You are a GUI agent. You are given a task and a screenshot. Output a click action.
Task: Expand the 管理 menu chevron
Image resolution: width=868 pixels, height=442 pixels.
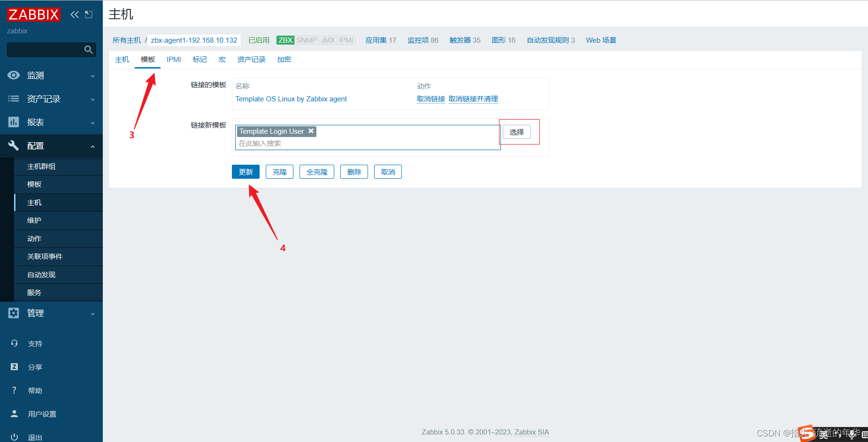point(92,314)
